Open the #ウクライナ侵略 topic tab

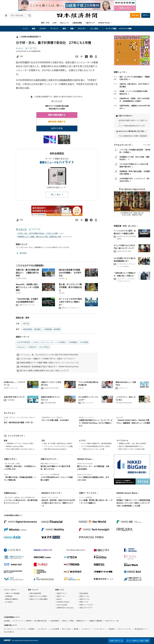click(125, 29)
